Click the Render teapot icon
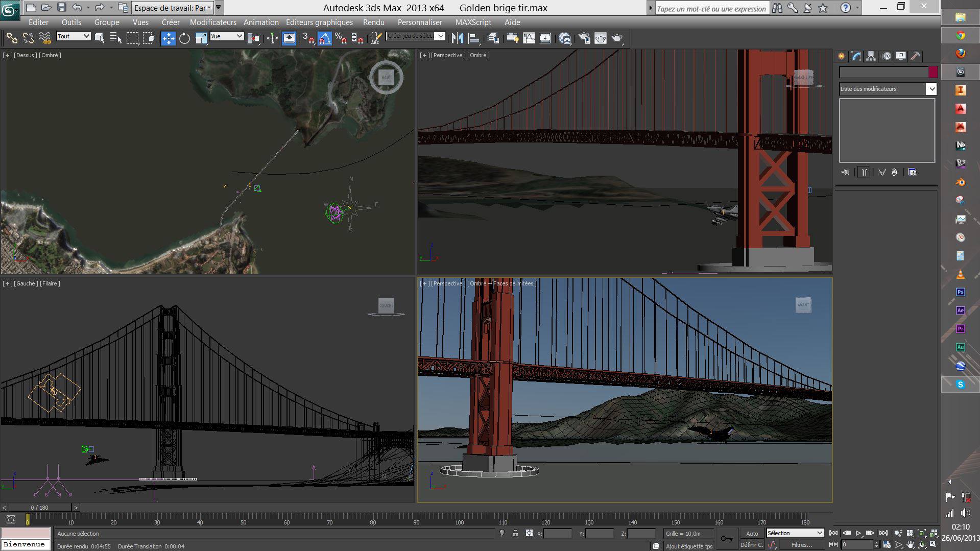 tap(617, 38)
